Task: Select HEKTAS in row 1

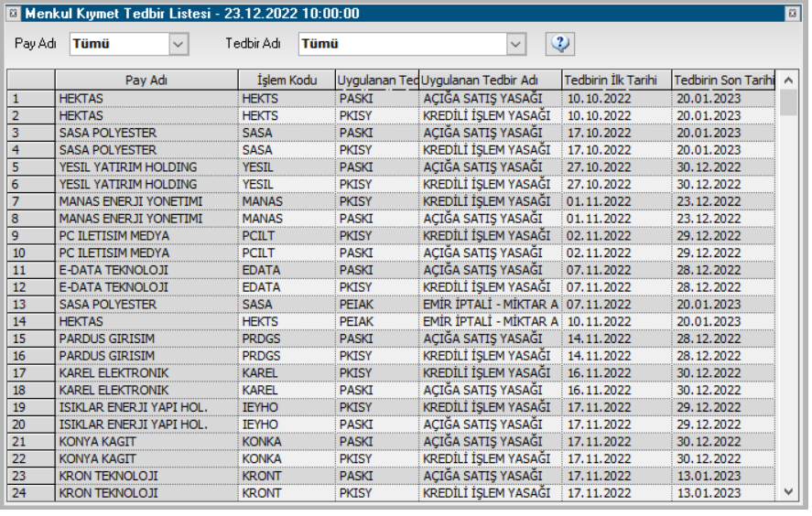Action: [x=81, y=98]
